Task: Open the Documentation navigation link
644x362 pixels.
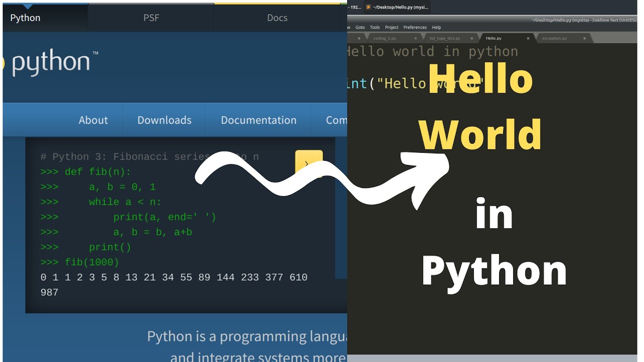Action: (259, 120)
